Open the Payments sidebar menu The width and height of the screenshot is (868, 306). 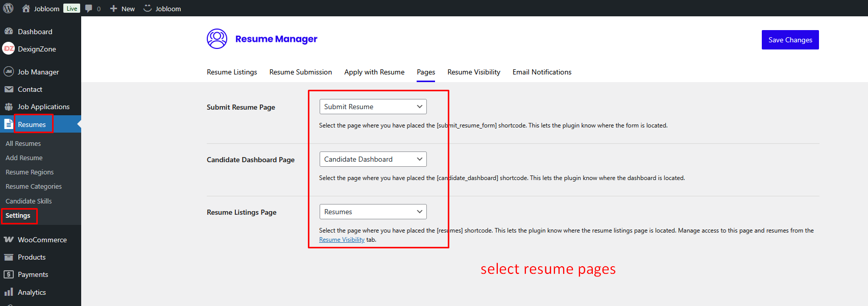pyautogui.click(x=33, y=274)
